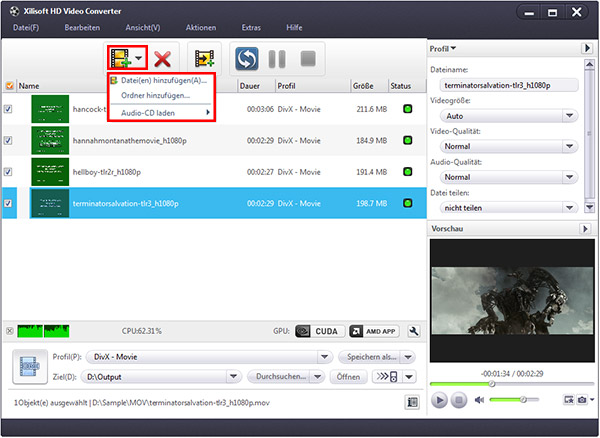Click transfer to device icon
Screen dimensions: 600x438
pos(387,377)
